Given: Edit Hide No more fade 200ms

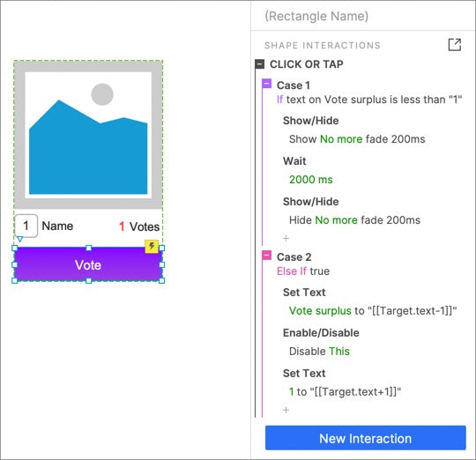Looking at the screenshot, I should tap(354, 220).
